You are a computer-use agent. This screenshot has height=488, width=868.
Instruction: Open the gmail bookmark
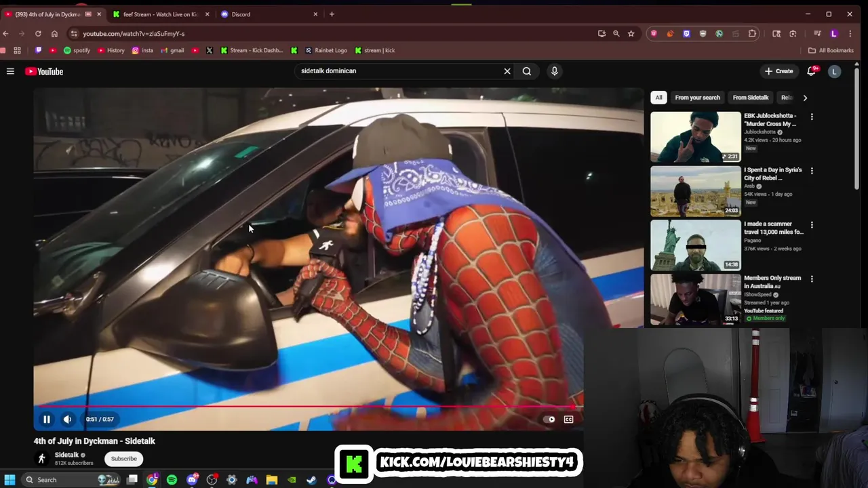pos(172,50)
